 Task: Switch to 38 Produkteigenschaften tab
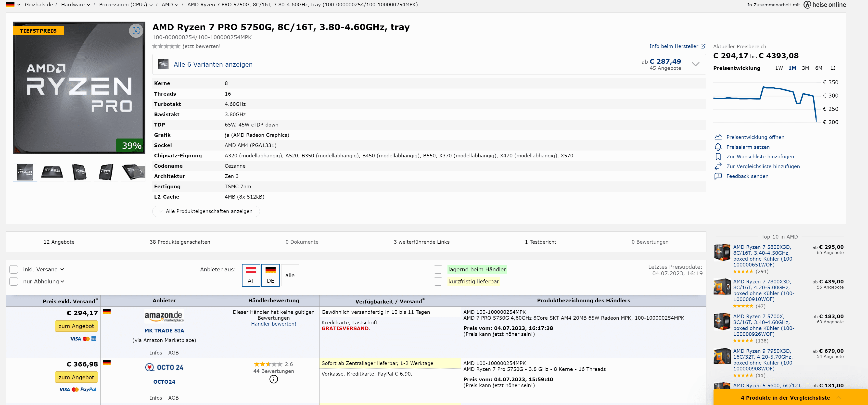tap(180, 242)
